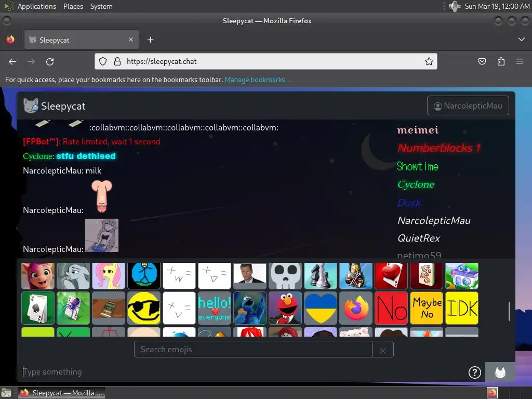Pick the Cookie Monster emoji
Image resolution: width=532 pixels, height=399 pixels.
(x=250, y=308)
